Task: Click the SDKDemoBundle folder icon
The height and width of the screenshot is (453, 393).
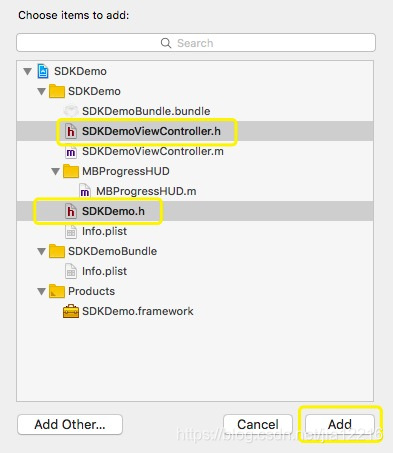Action: click(x=57, y=251)
